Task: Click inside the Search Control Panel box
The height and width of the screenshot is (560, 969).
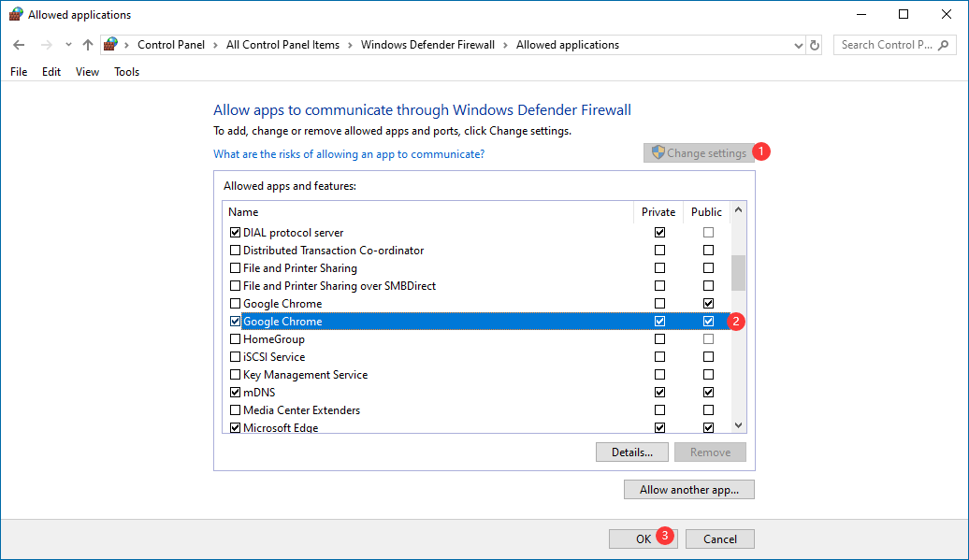Action: pos(894,44)
